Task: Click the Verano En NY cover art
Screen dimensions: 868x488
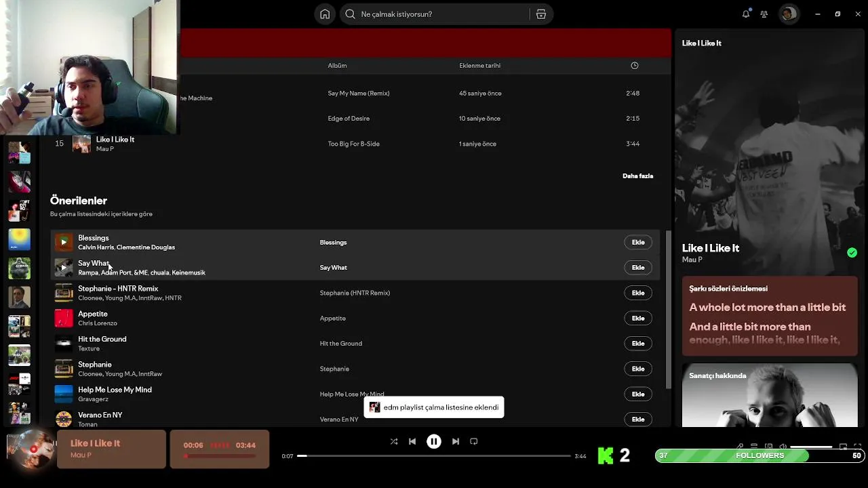Action: tap(64, 420)
